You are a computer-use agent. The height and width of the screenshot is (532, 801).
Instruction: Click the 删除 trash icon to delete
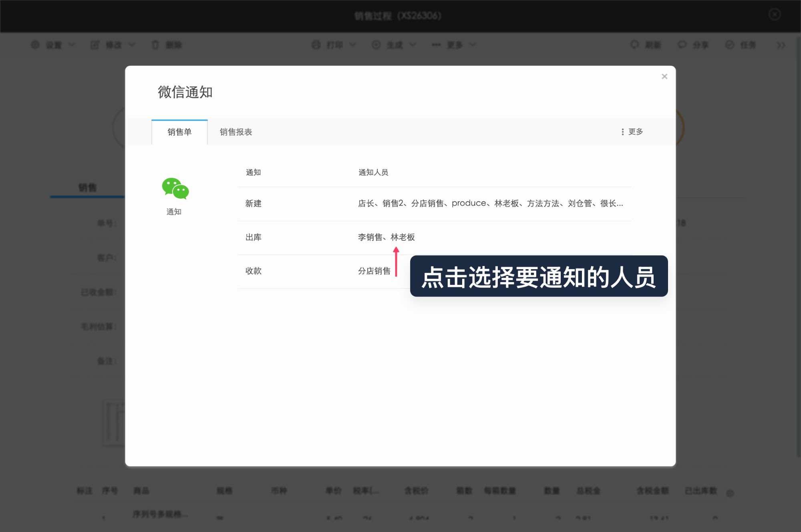point(155,45)
